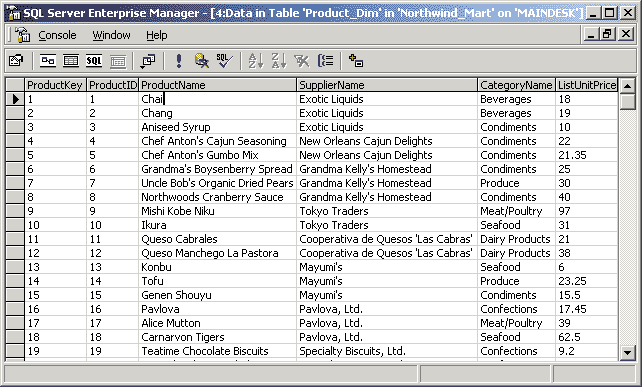Click Northwoods Cranberry Sauce cell
Image resolution: width=642 pixels, height=387 pixels.
pos(217,197)
